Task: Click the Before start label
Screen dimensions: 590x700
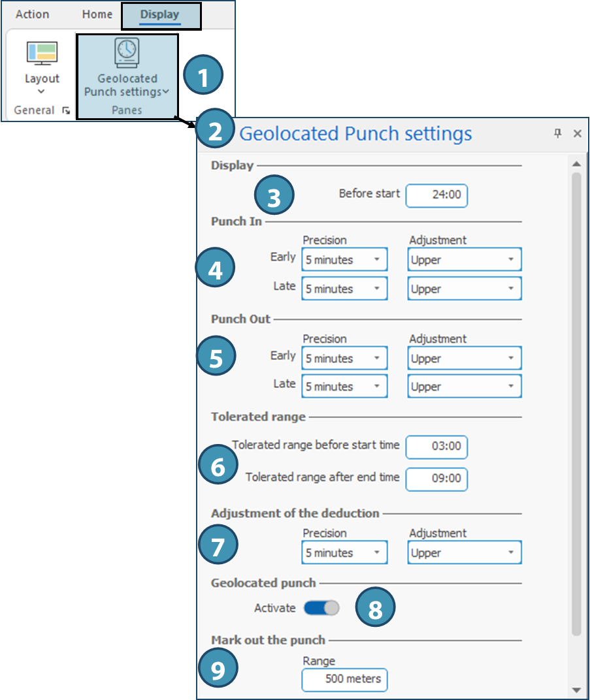Action: (x=369, y=194)
